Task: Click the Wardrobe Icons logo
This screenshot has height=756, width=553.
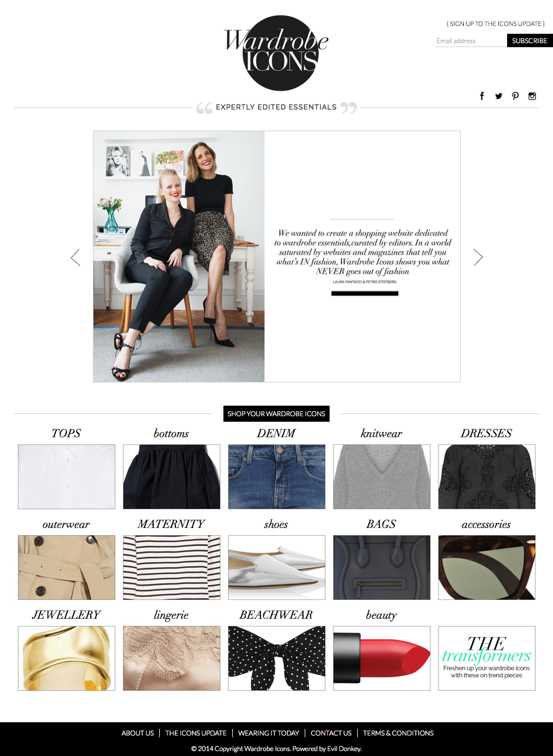Action: pyautogui.click(x=276, y=53)
